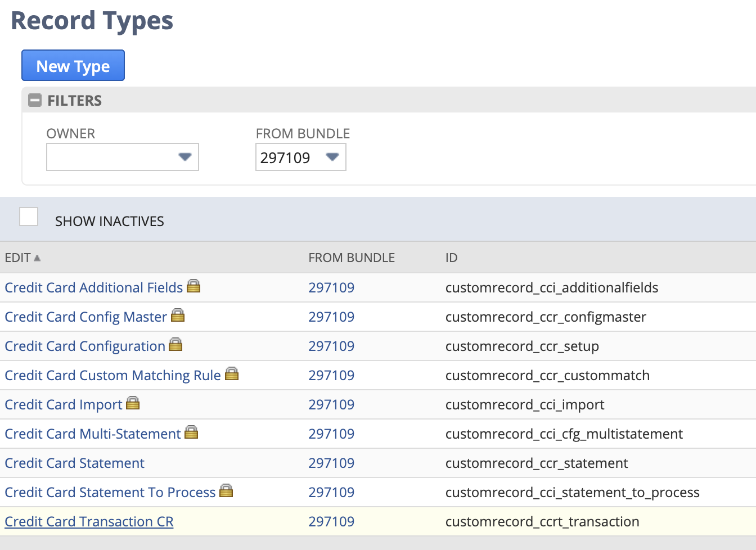Screen dimensions: 756x550
Task: Select ID customrecord_ccr_setup
Action: pos(522,346)
